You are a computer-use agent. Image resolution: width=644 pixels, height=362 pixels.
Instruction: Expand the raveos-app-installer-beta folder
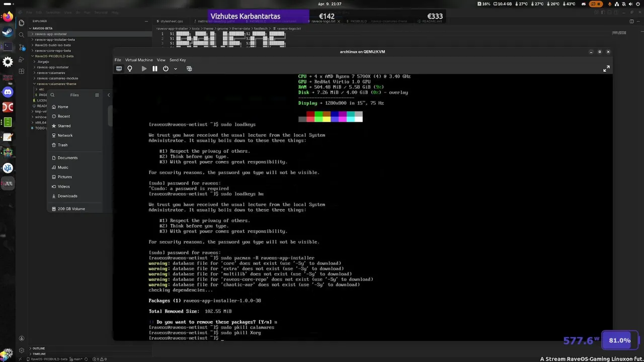pyautogui.click(x=90, y=40)
